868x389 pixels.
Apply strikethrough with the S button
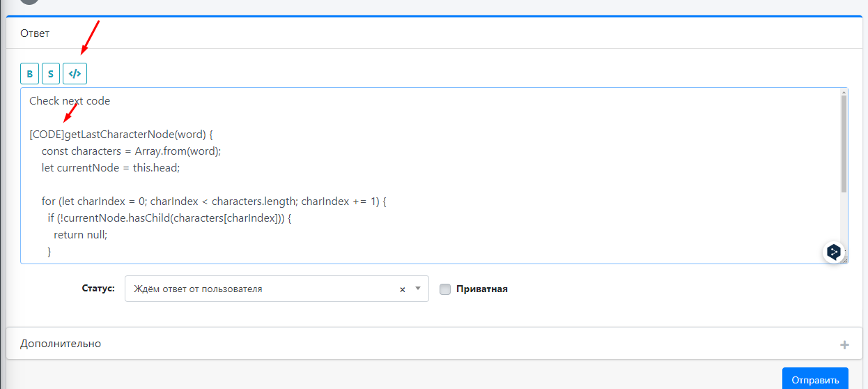[50, 73]
